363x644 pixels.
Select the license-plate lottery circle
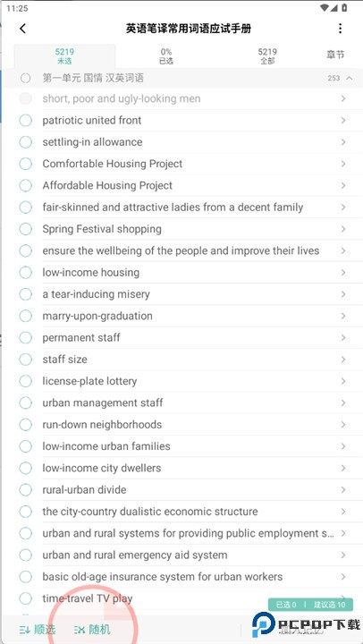coord(25,381)
